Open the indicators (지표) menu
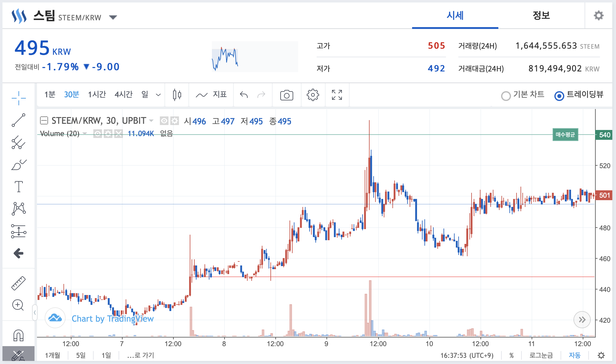Screen dimensions: 616x364 211,95
